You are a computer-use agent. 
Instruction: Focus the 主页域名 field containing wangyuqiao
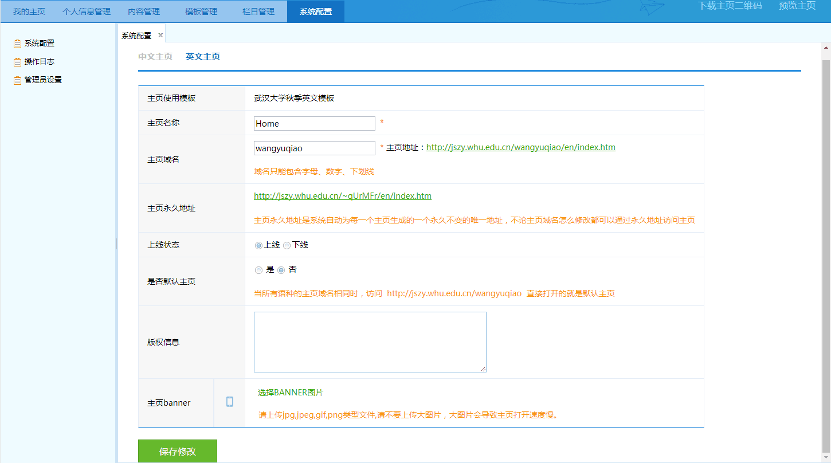[315, 148]
